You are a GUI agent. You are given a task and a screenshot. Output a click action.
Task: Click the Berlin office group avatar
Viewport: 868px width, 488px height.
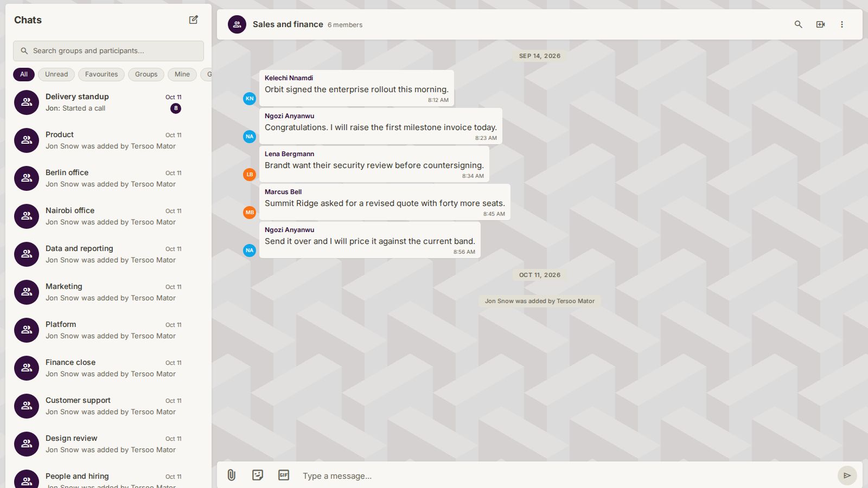click(27, 178)
